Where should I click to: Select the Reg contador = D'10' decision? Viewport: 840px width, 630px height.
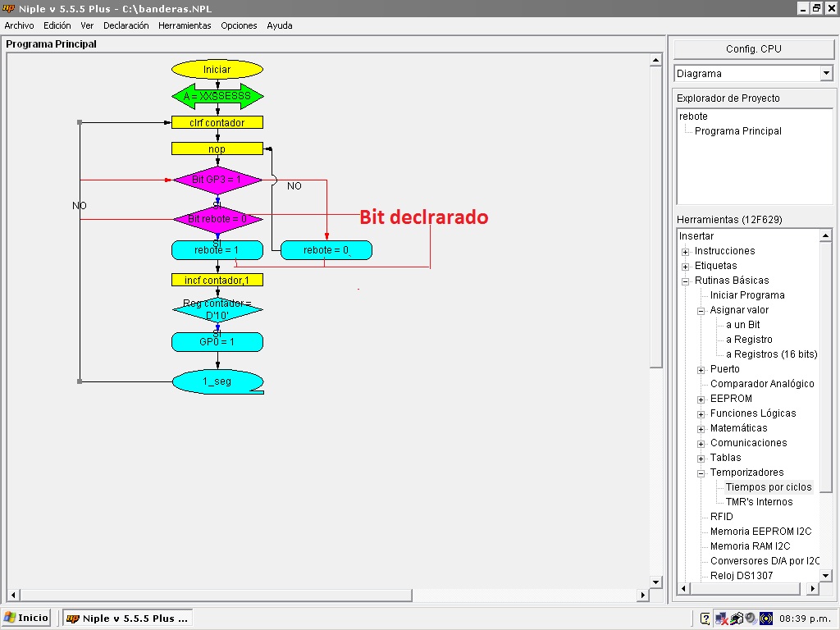coord(217,309)
